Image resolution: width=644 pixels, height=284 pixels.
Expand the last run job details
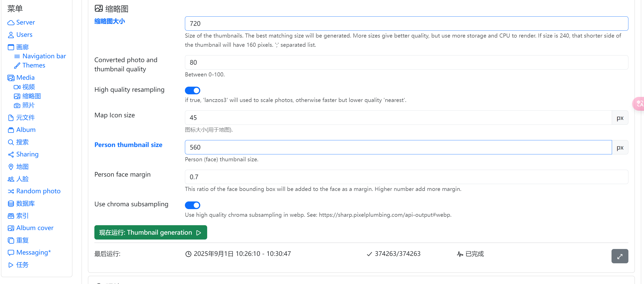click(x=619, y=256)
